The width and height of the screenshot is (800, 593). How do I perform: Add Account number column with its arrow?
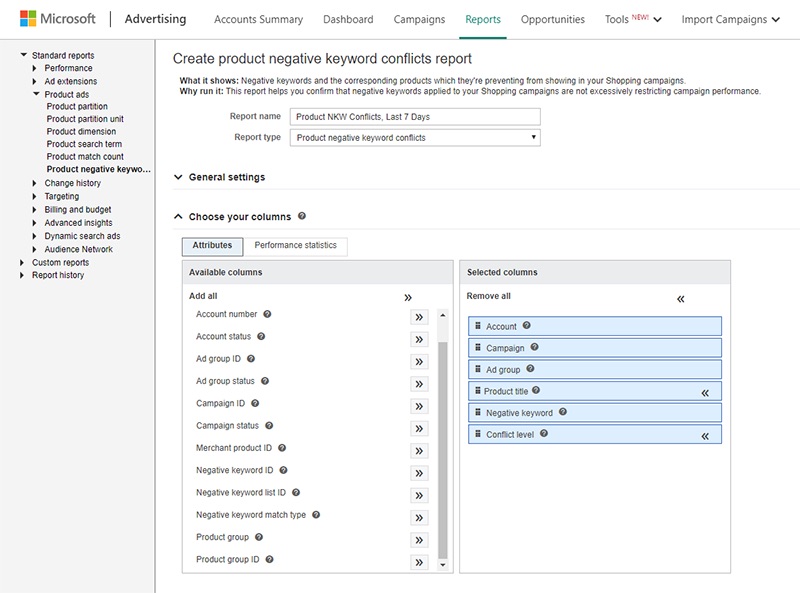click(x=419, y=317)
